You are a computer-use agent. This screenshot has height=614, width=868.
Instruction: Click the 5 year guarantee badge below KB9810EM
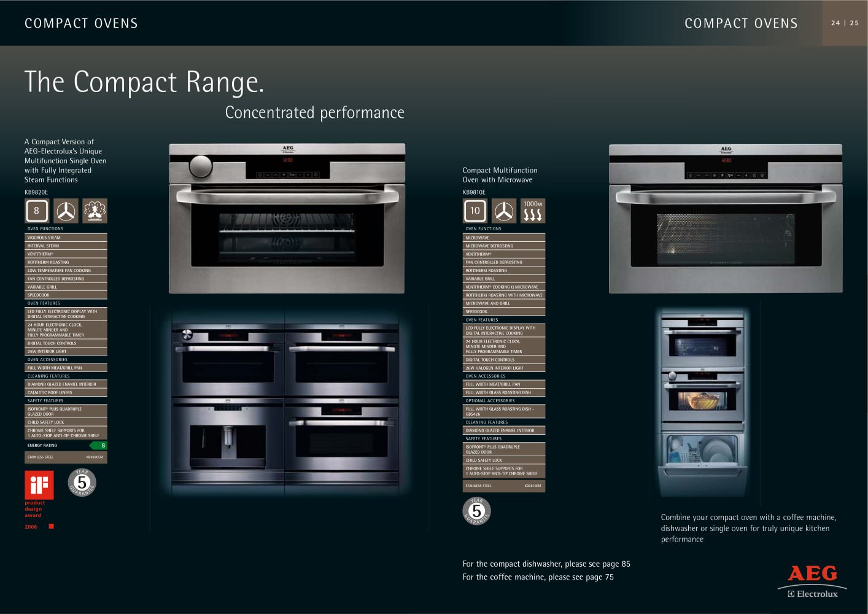coord(476,511)
